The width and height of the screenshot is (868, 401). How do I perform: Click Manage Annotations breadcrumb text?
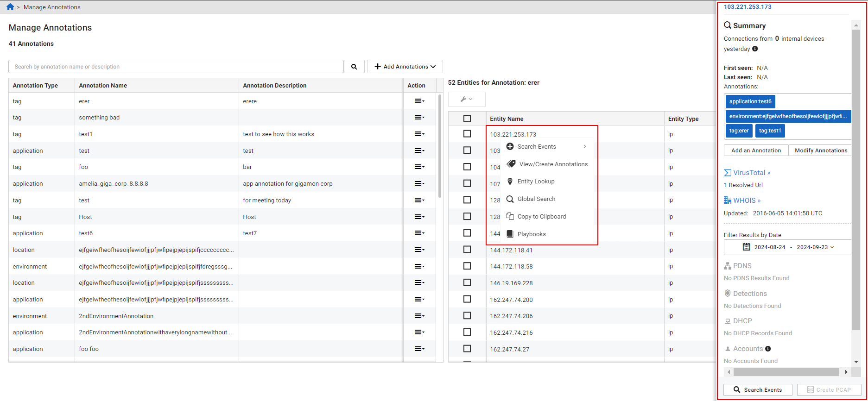pyautogui.click(x=52, y=7)
